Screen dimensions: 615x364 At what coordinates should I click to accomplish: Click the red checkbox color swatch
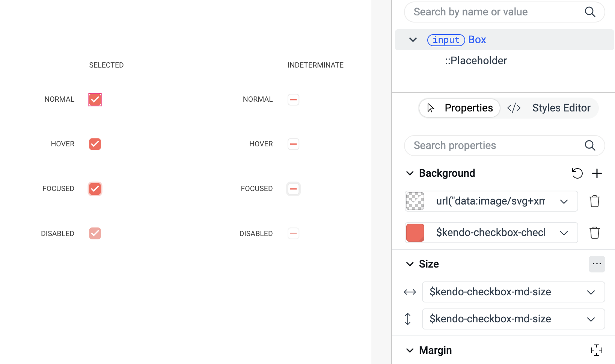pos(415,232)
